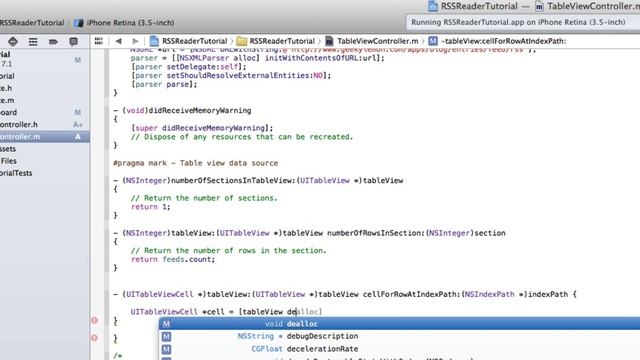Click the RSSReaderTutorial document icon in title bar
This screenshot has width=640, height=360.
pos(433,6)
